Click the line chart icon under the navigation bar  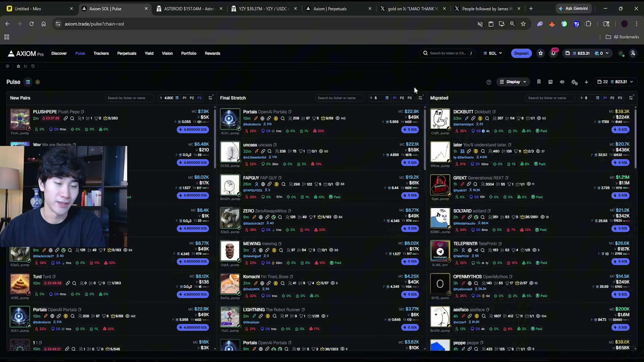(25, 66)
